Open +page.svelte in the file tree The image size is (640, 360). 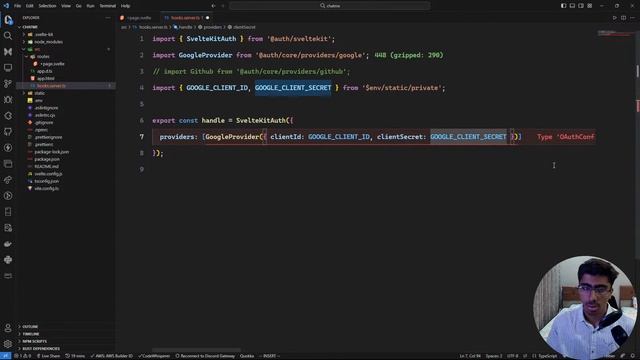[x=52, y=64]
